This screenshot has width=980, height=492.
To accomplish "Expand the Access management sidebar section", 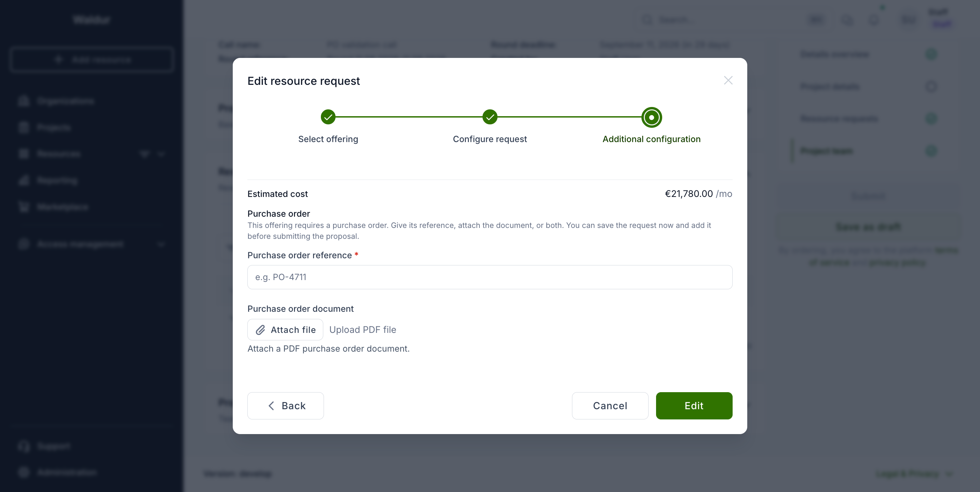I will [91, 244].
